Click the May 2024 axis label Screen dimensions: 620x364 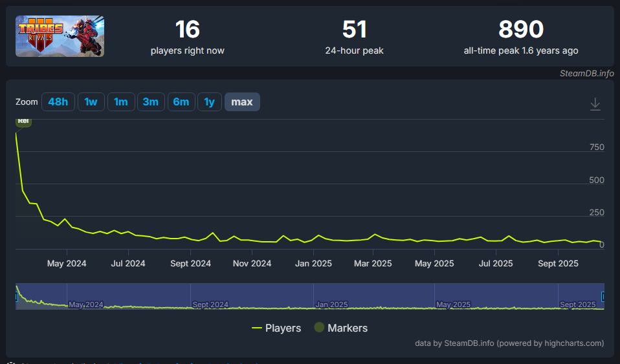coord(67,264)
